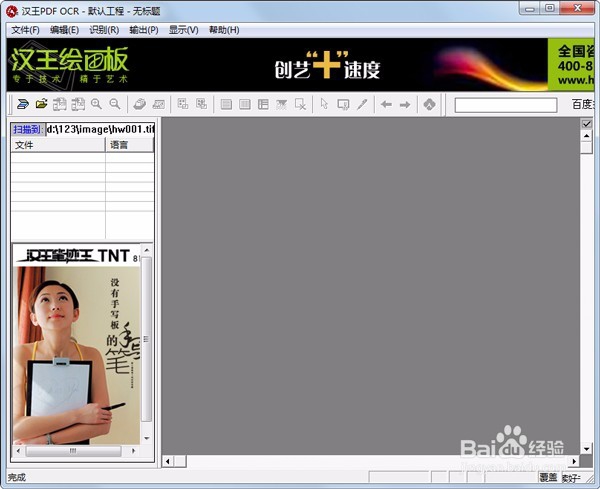Click the 完成 status bar text
The height and width of the screenshot is (489, 600).
pos(17,477)
